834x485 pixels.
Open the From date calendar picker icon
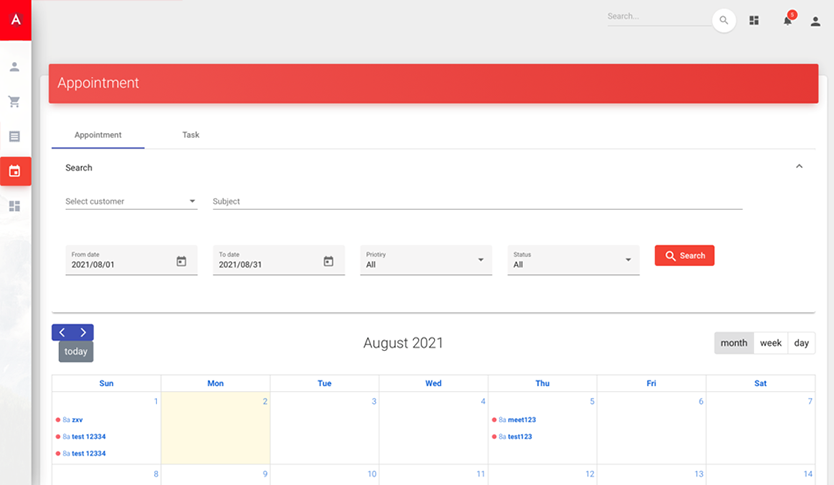181,261
